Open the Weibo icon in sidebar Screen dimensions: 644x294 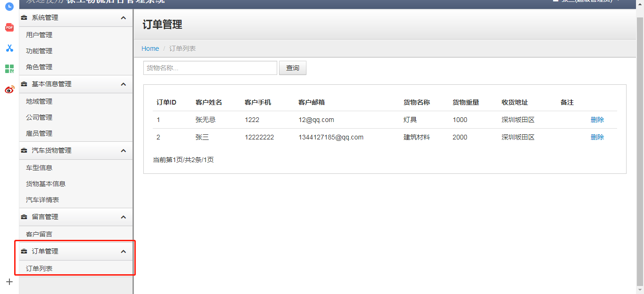point(9,90)
